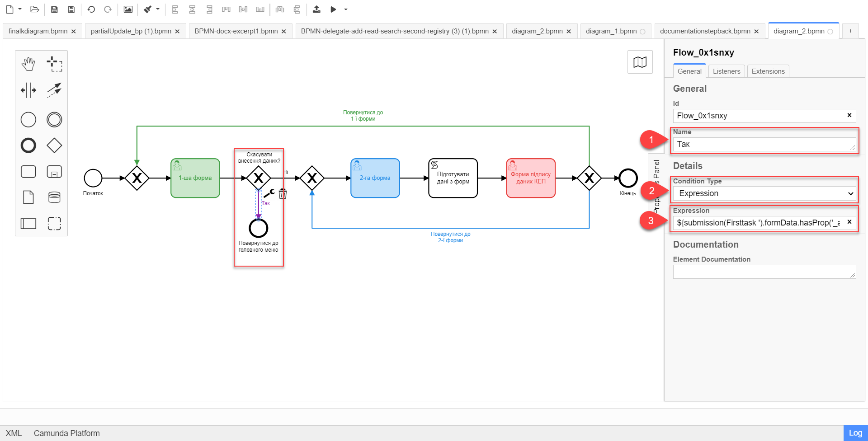Toggle the minimap open
868x441 pixels.
(x=640, y=62)
